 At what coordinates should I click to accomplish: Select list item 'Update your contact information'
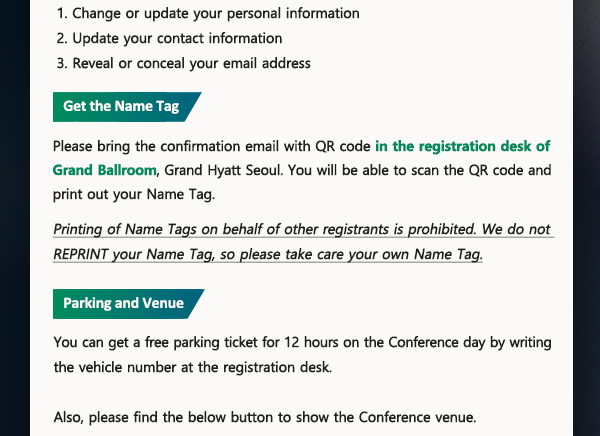coord(169,38)
